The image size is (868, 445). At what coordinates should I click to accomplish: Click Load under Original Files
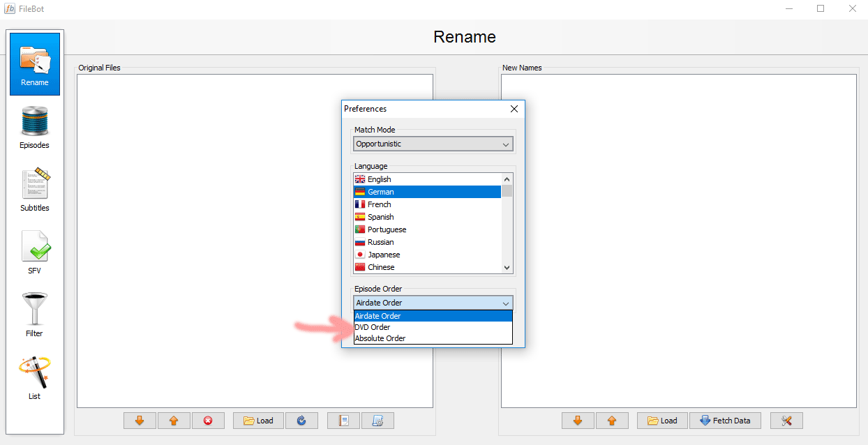(x=258, y=421)
